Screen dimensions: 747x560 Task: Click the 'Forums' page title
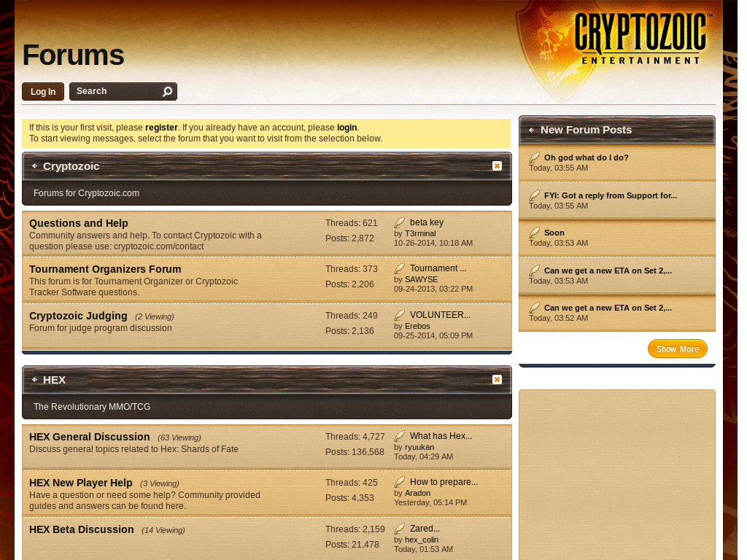73,55
